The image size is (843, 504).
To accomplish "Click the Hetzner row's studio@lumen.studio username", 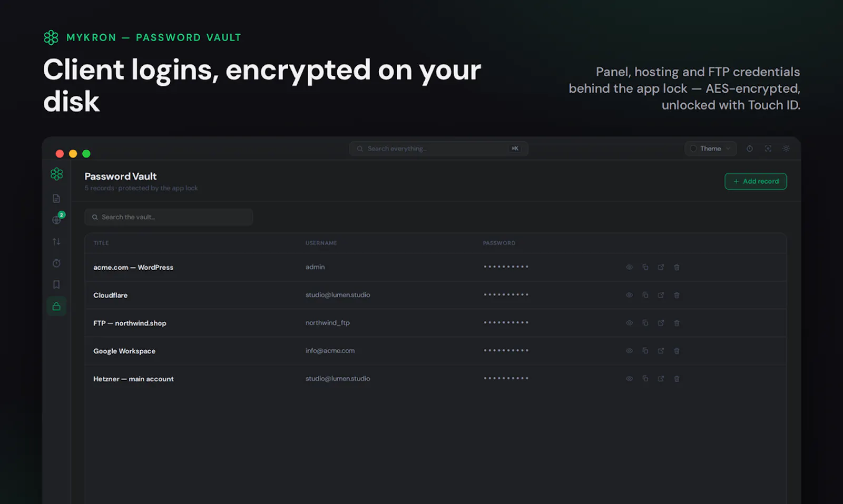I will (338, 379).
